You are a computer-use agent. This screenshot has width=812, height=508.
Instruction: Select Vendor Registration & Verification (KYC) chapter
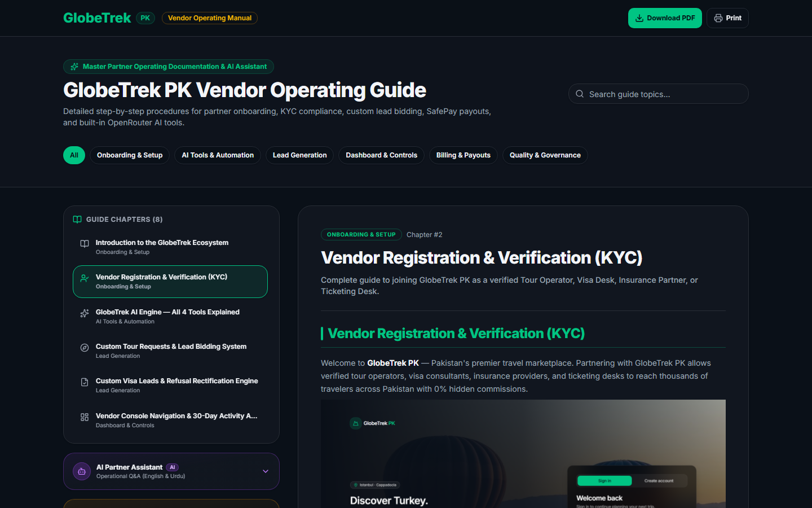[170, 282]
